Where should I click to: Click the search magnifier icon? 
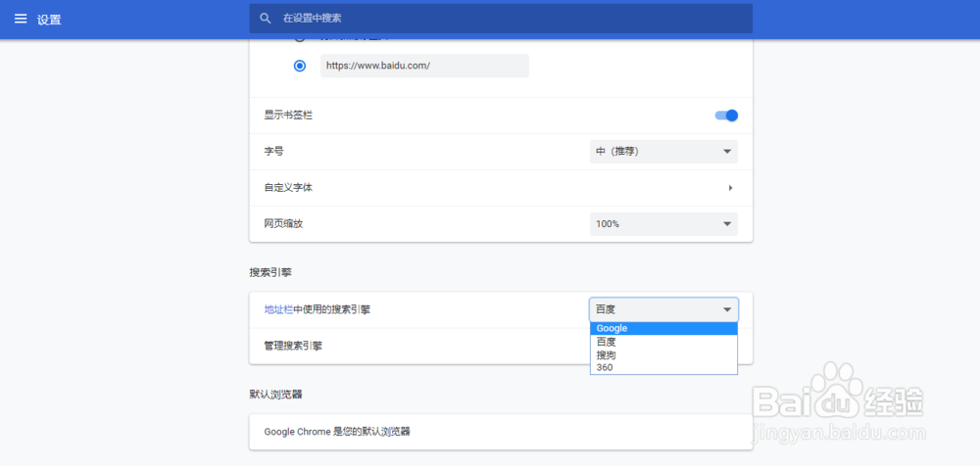tap(266, 19)
